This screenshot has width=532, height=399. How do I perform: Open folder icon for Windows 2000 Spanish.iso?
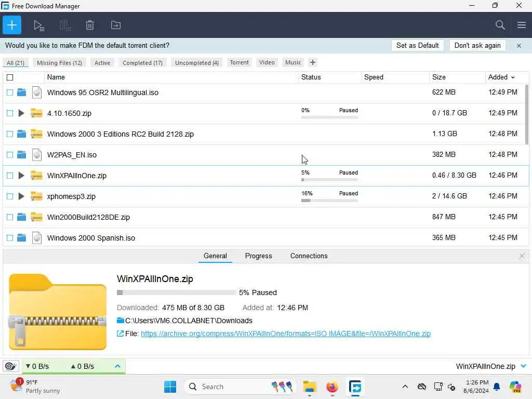pyautogui.click(x=21, y=238)
